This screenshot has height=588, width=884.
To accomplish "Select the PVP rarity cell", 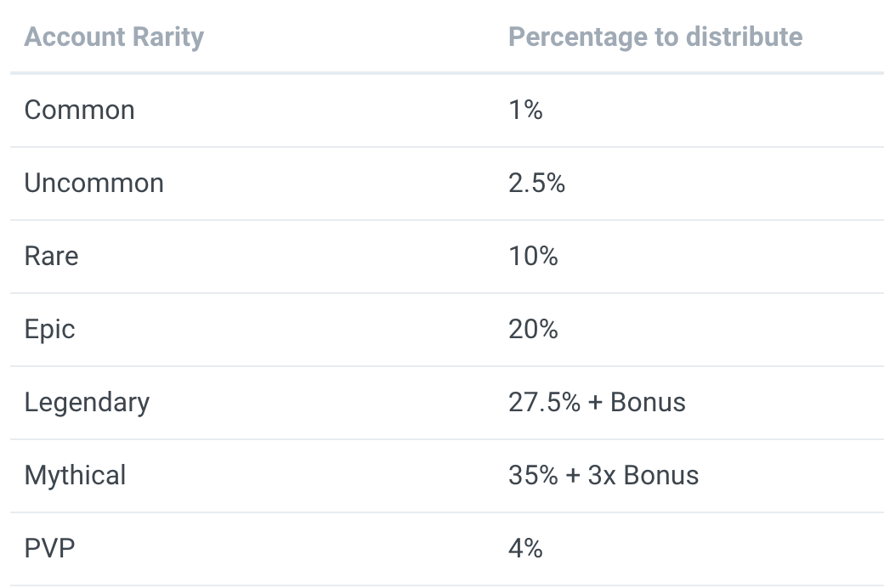I will coord(49,549).
